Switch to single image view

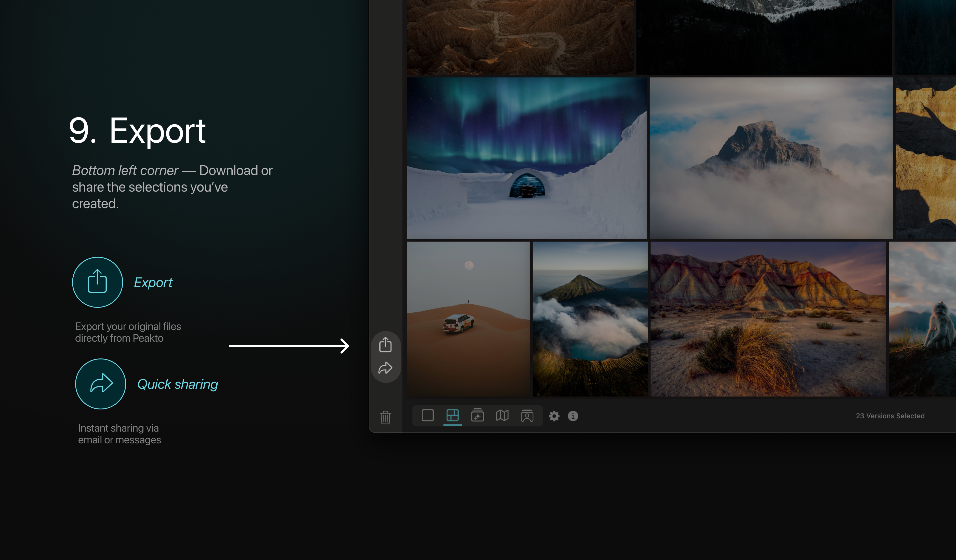(428, 416)
